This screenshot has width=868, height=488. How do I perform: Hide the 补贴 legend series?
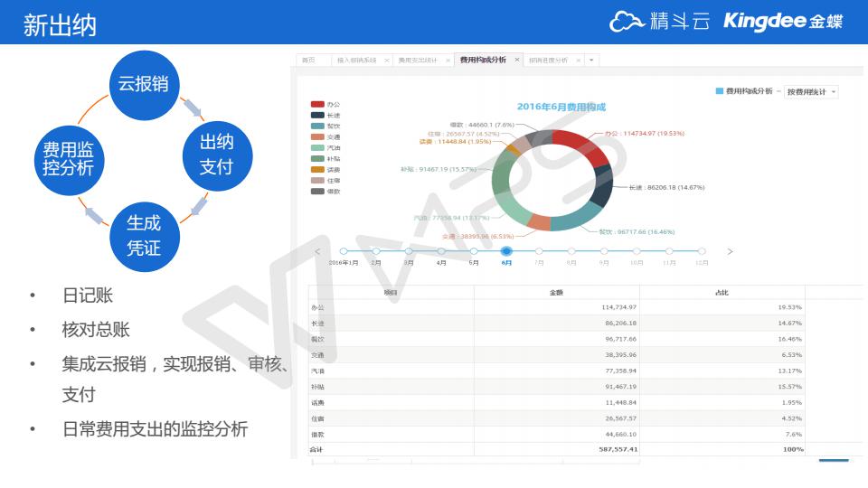(x=325, y=158)
